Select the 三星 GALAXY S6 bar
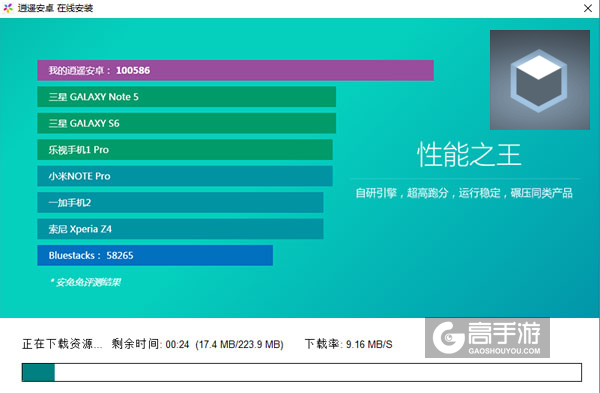The width and height of the screenshot is (600, 393). pyautogui.click(x=186, y=123)
